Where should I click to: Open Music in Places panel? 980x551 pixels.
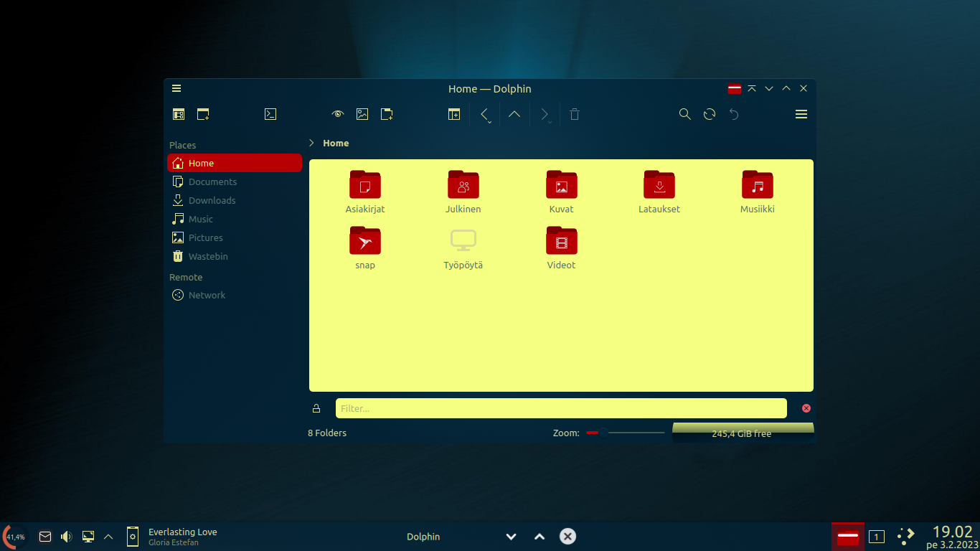(x=235, y=219)
